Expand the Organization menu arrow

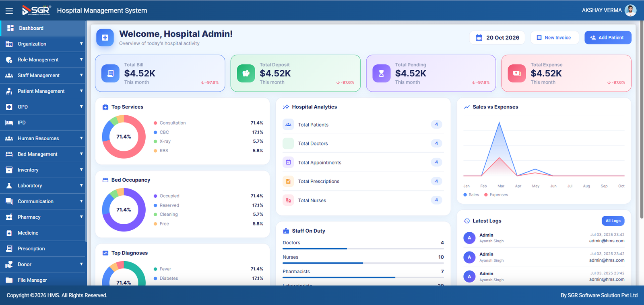(81, 44)
